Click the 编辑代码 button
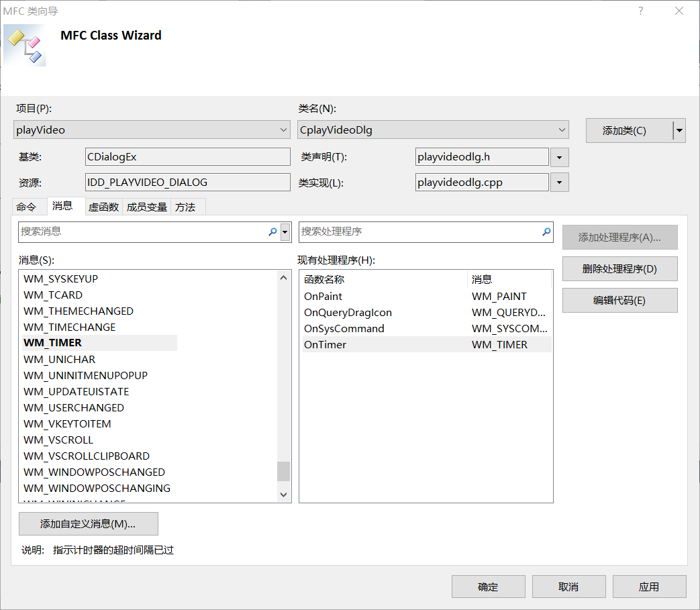Screen dimensions: 700x610 tap(619, 300)
